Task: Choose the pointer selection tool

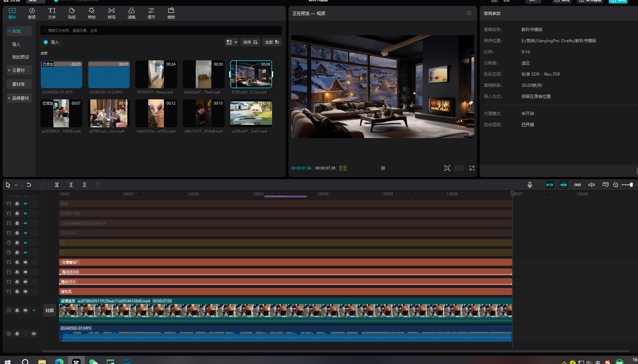Action: pos(8,185)
